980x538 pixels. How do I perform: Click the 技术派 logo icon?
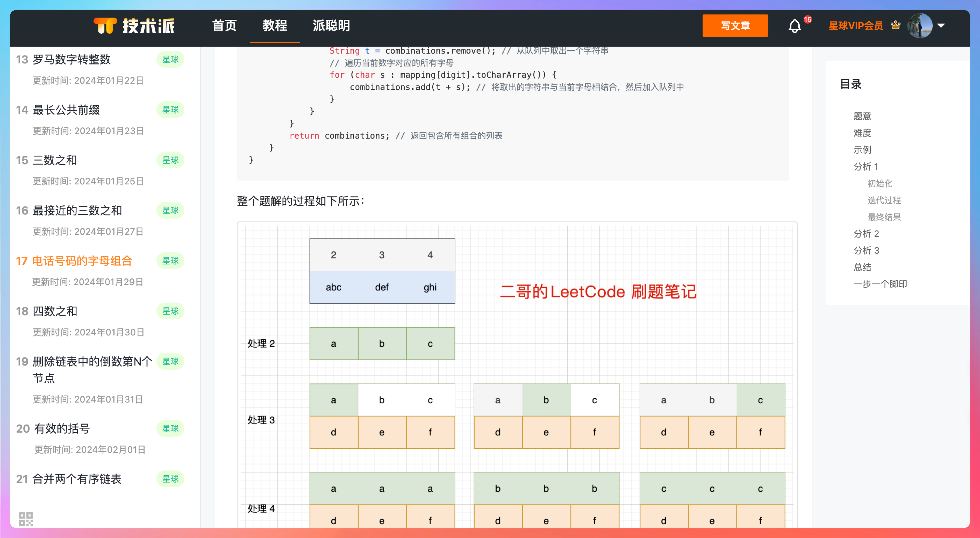point(105,26)
